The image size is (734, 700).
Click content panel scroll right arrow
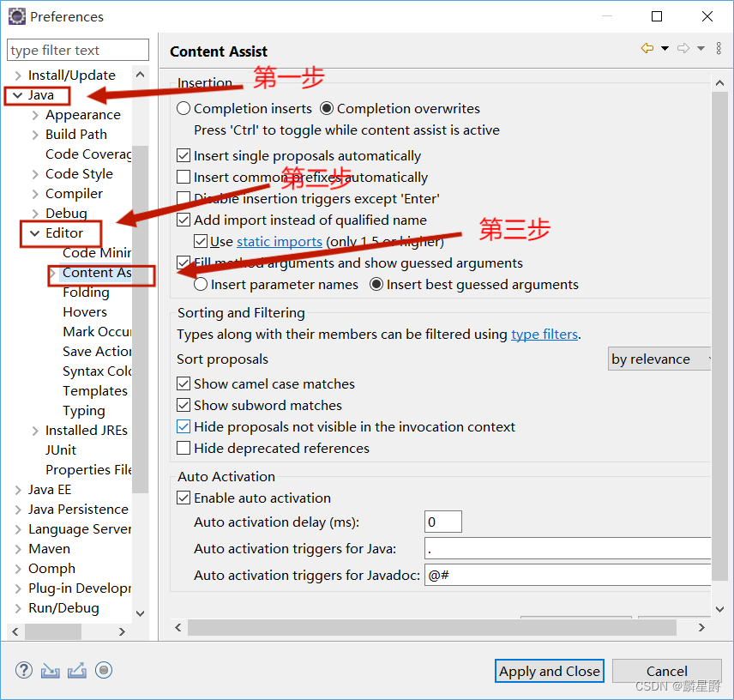[701, 627]
